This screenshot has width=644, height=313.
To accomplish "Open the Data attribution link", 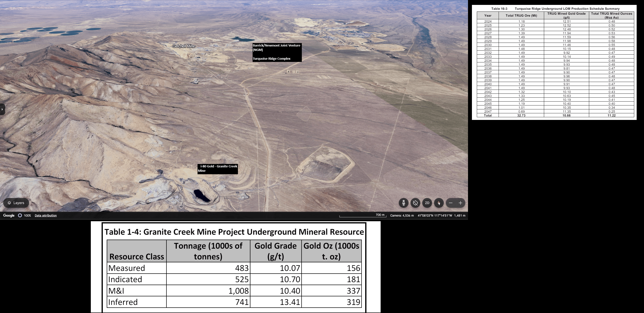I will [46, 215].
